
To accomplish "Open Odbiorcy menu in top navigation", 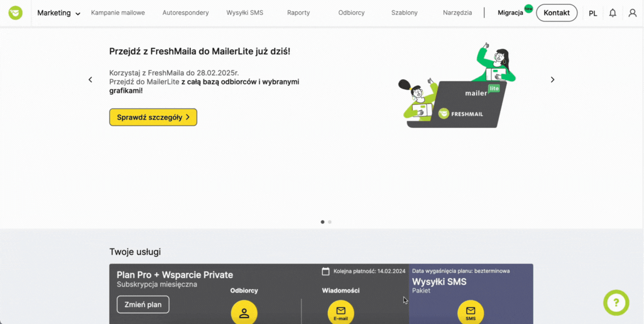I will pyautogui.click(x=351, y=13).
